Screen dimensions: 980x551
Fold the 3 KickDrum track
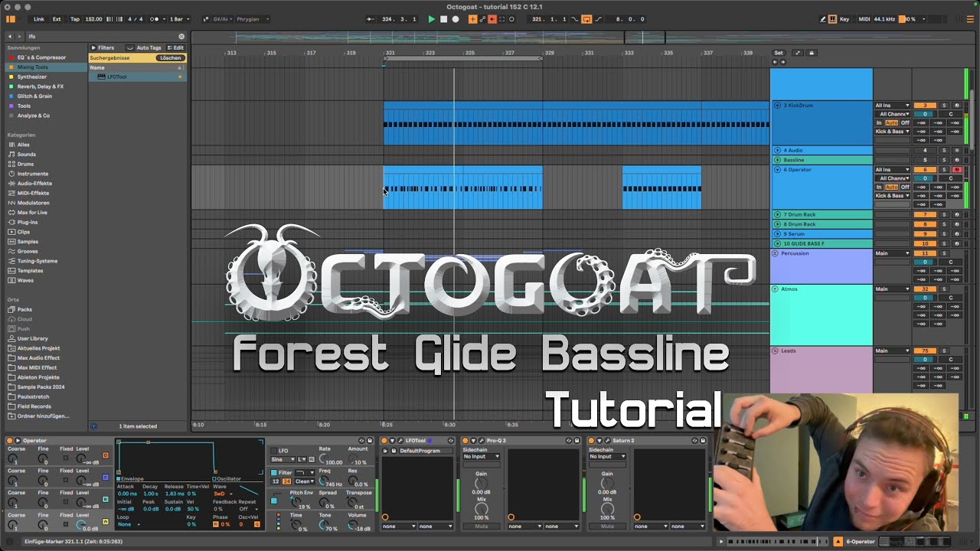tap(777, 105)
